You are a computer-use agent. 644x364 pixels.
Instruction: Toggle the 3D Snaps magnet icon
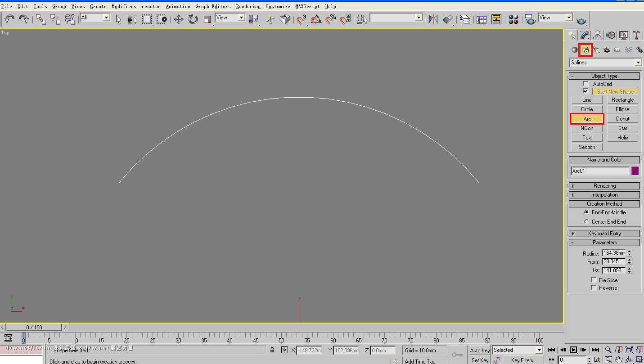pyautogui.click(x=302, y=19)
